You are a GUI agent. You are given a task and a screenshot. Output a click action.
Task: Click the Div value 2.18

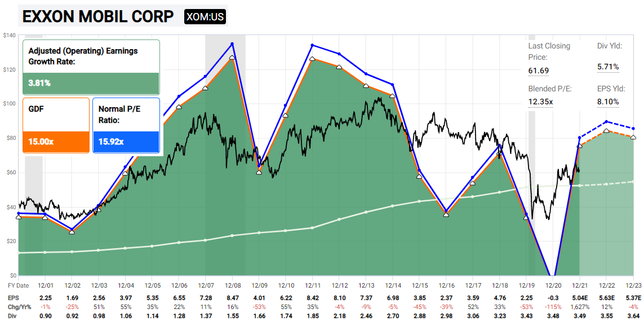point(339,316)
